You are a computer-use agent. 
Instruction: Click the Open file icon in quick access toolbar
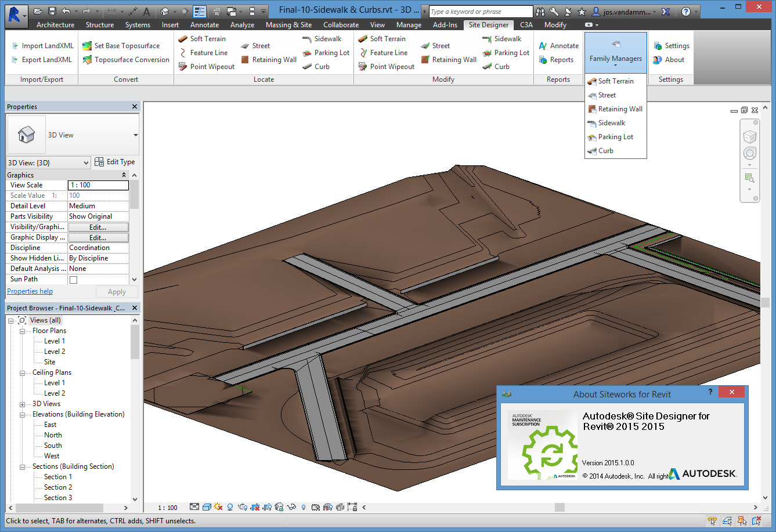point(38,11)
